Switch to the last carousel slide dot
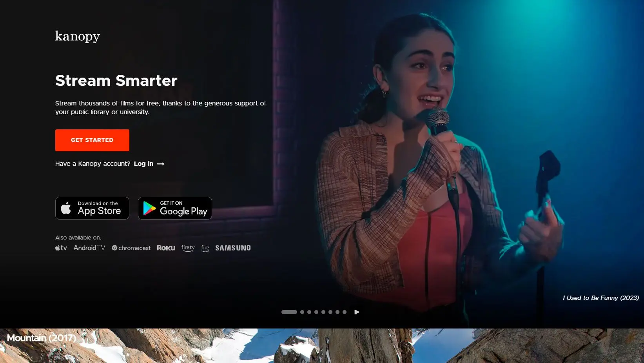The image size is (644, 363). [345, 312]
